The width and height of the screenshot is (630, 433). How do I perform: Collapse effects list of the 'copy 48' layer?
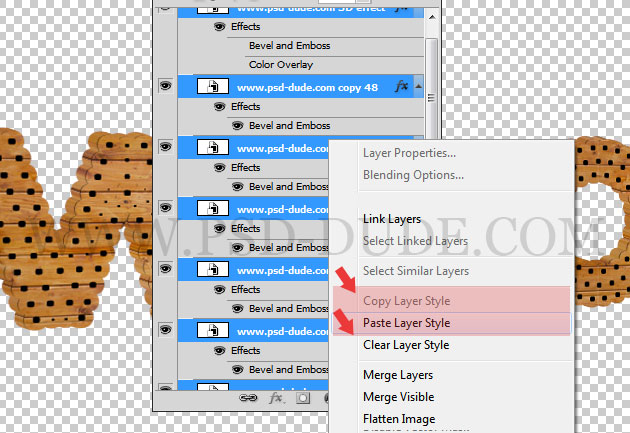click(x=418, y=86)
